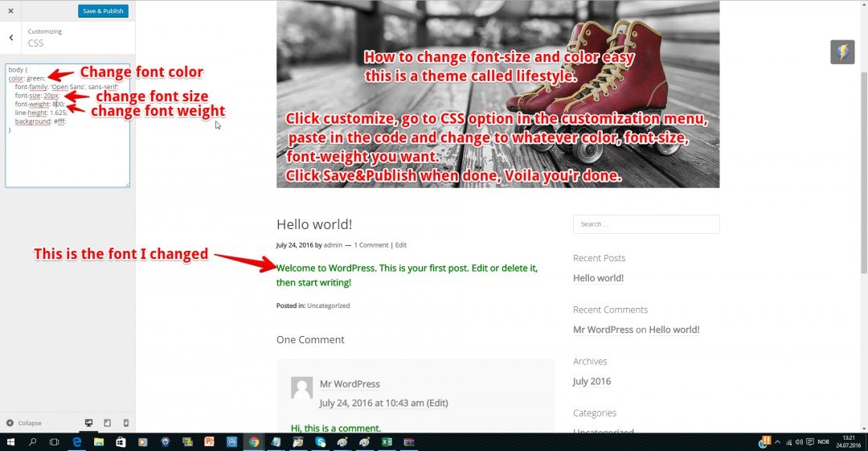
Task: Change the NOB keyboard input language
Action: click(x=824, y=442)
